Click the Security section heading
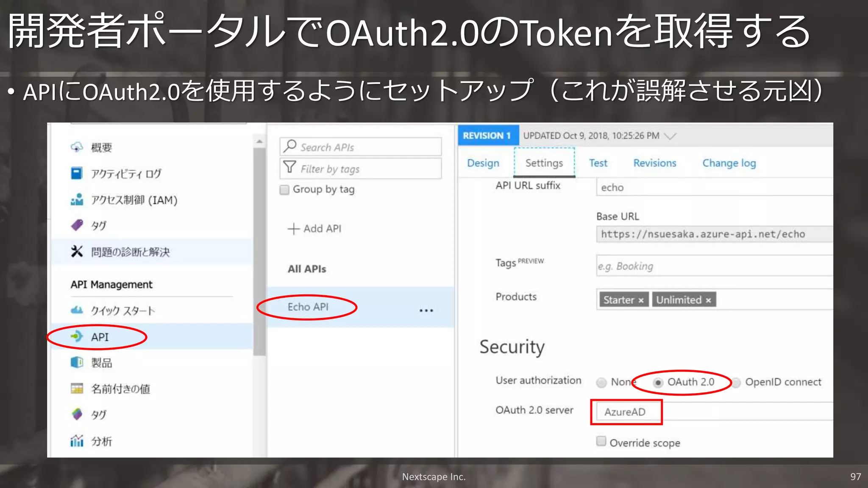This screenshot has height=488, width=868. click(512, 347)
